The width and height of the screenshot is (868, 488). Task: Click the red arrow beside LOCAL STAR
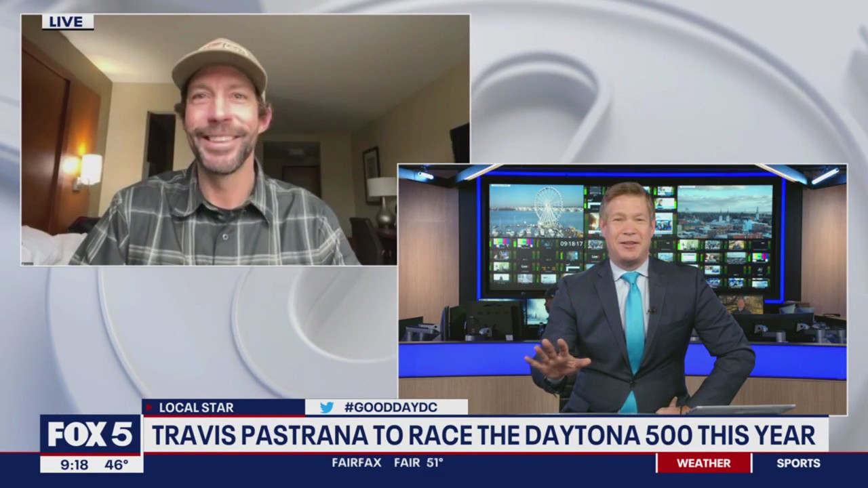point(149,407)
